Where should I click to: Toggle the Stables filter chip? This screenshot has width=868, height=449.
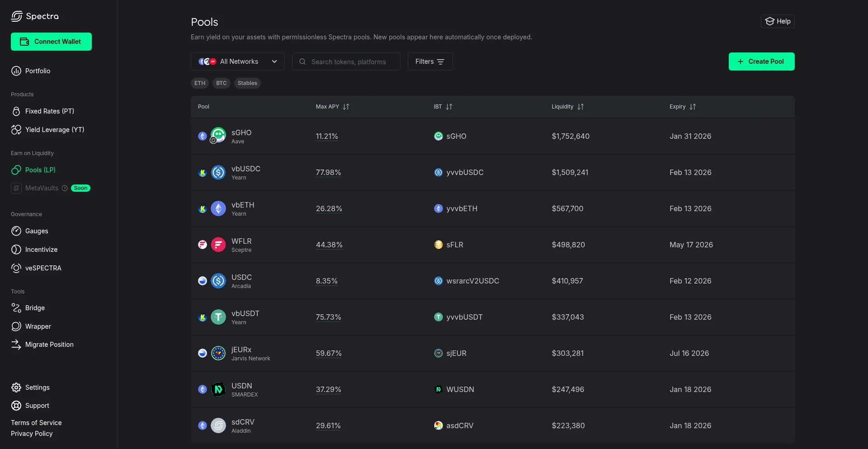[x=247, y=83]
